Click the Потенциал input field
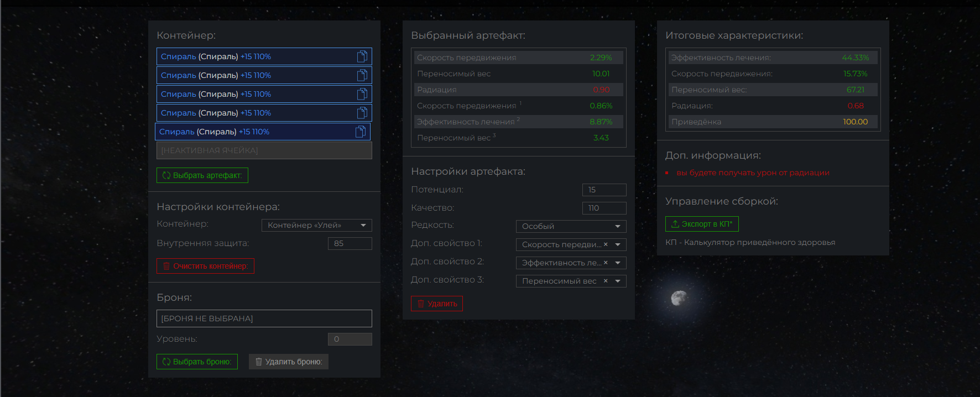This screenshot has height=397, width=980. 604,190
